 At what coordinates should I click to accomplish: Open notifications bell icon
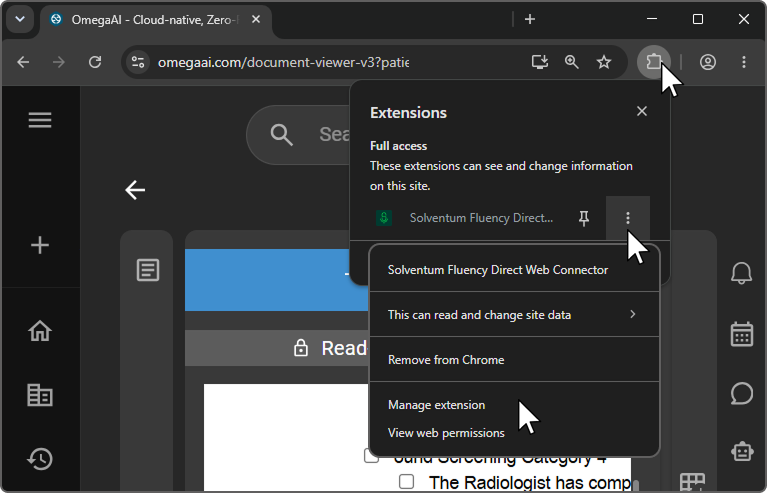[x=742, y=273]
